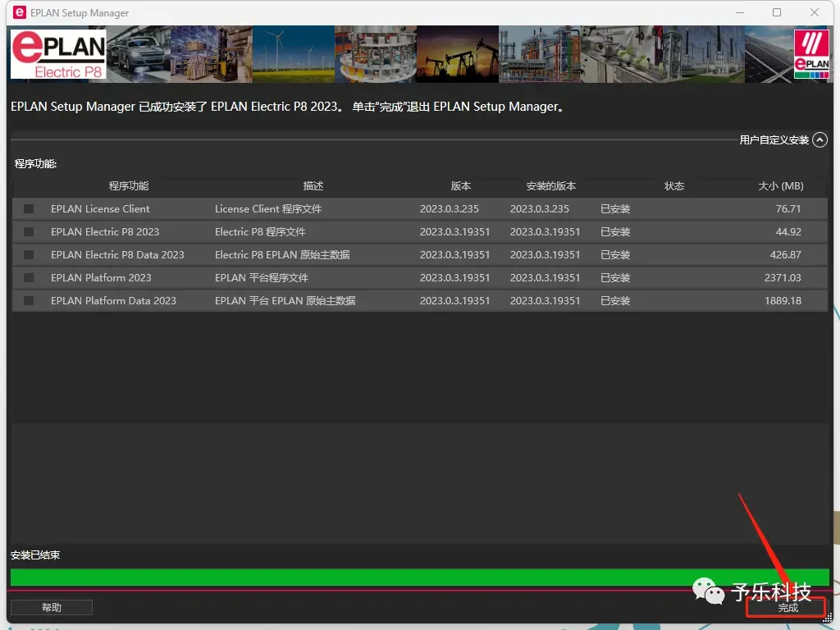840x630 pixels.
Task: Click the 已安装 status of License Client
Action: pos(615,209)
